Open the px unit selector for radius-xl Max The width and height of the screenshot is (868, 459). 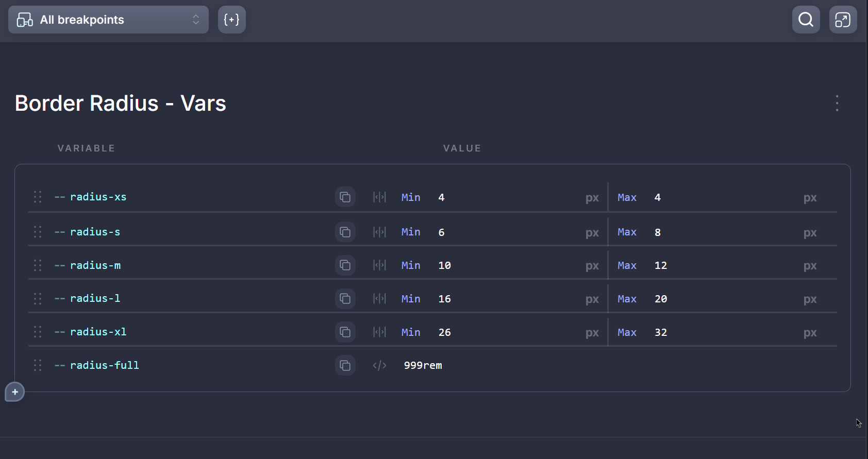809,333
